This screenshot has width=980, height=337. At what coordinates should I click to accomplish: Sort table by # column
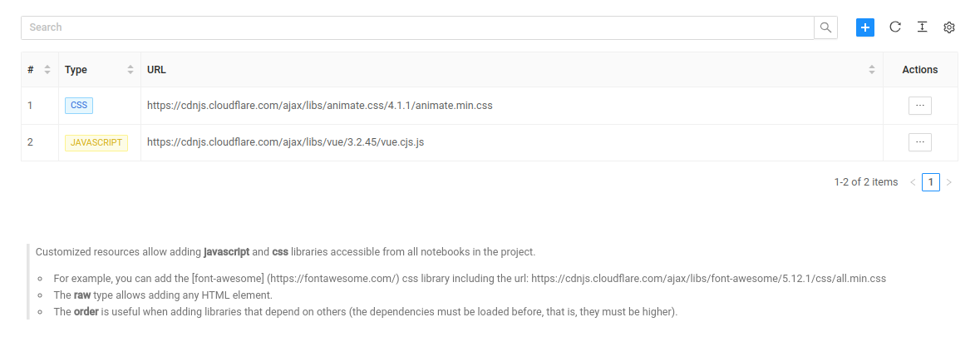(47, 70)
